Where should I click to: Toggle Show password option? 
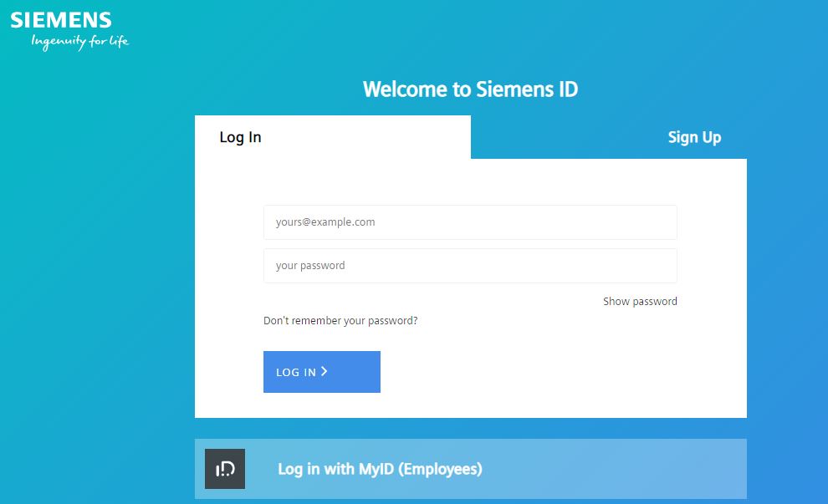[x=640, y=302]
